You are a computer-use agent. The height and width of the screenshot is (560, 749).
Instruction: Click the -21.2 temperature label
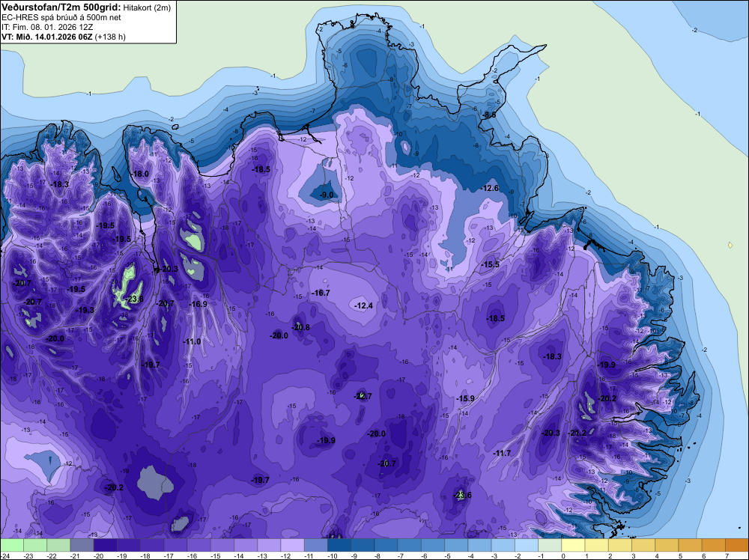pyautogui.click(x=577, y=433)
